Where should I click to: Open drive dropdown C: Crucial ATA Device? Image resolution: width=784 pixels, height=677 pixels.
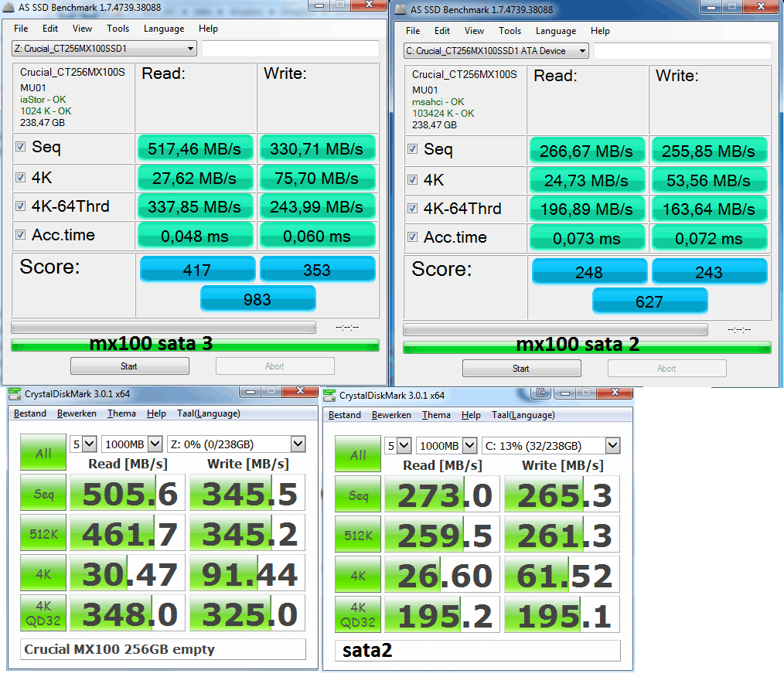[496, 51]
